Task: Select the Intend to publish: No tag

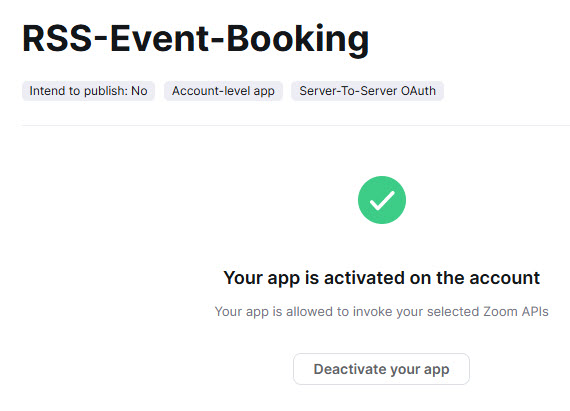Action: click(88, 91)
